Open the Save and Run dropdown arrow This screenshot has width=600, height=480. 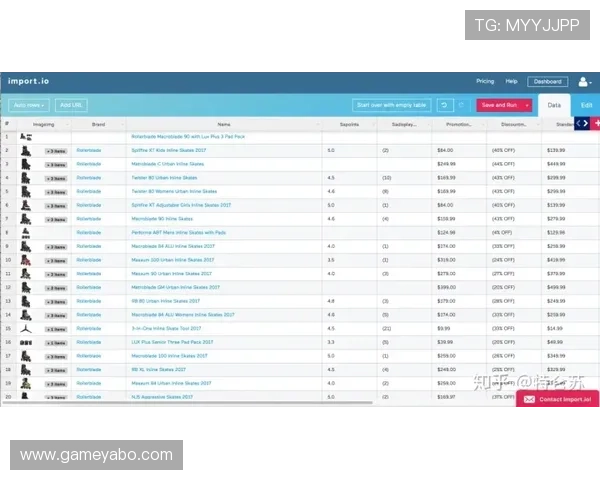click(x=526, y=105)
